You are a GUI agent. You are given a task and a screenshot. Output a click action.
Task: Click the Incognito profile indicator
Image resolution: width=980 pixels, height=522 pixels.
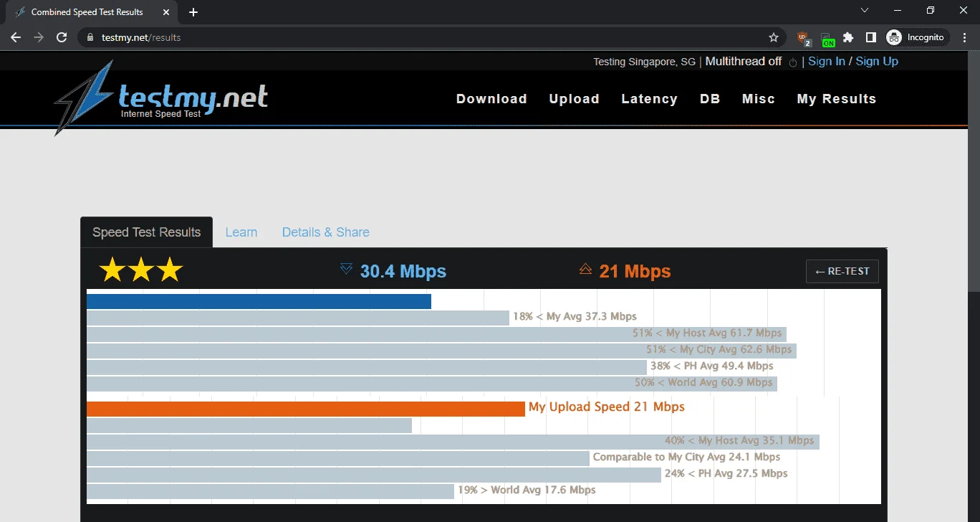click(x=918, y=37)
